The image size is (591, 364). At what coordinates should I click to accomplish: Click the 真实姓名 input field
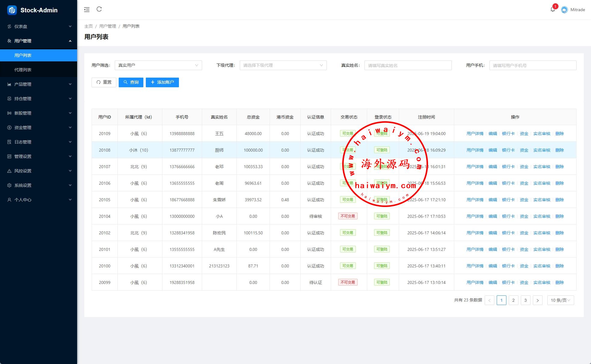[x=408, y=65]
